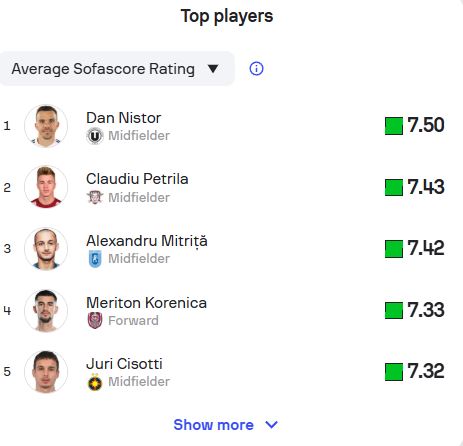The height and width of the screenshot is (446, 463).
Task: Open Dan Nistor player name link
Action: (x=123, y=118)
